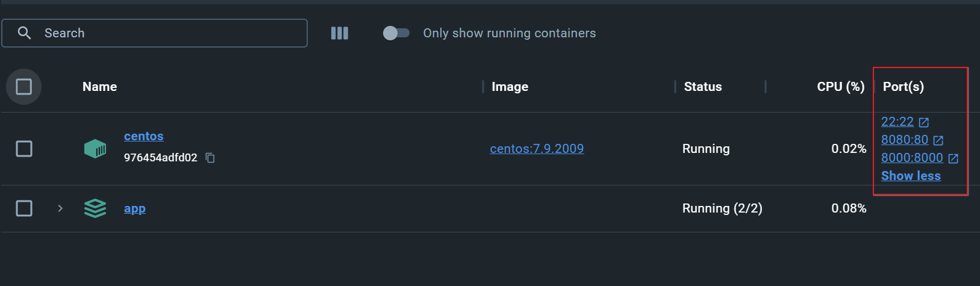
Task: Open the centos:7.9.2009 image link
Action: [537, 149]
